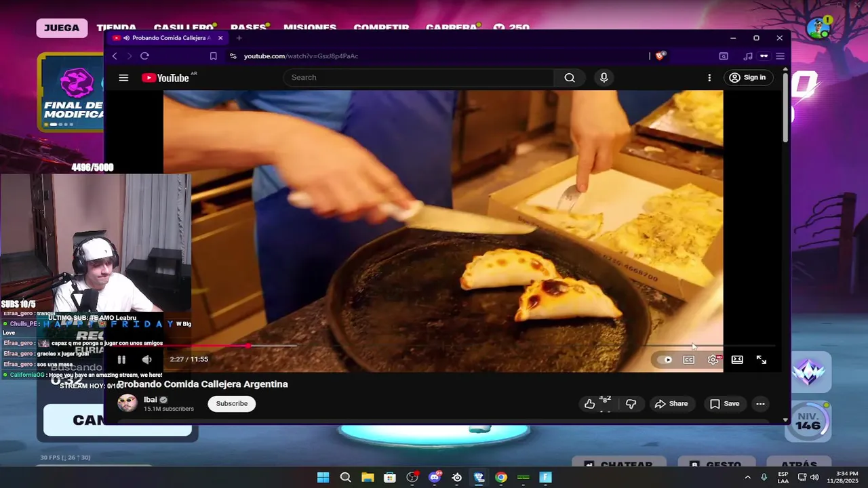Close the Probando Comida Callejera tab
This screenshot has height=488, width=868.
(x=220, y=38)
